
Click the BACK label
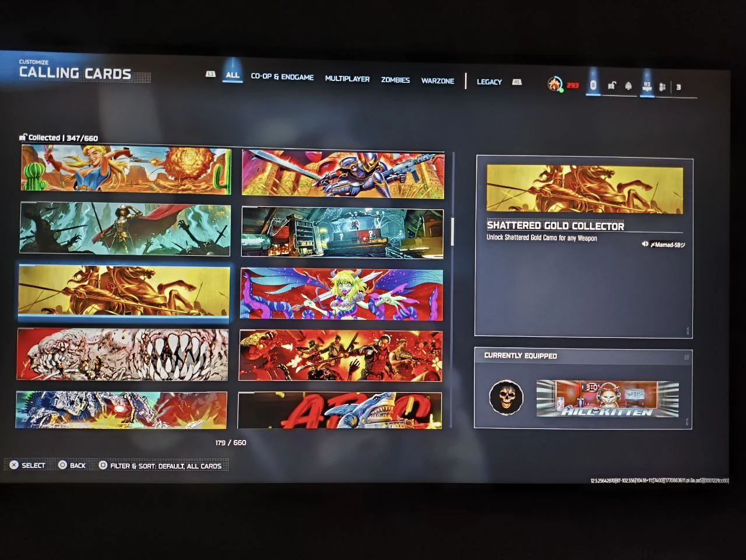(x=78, y=466)
